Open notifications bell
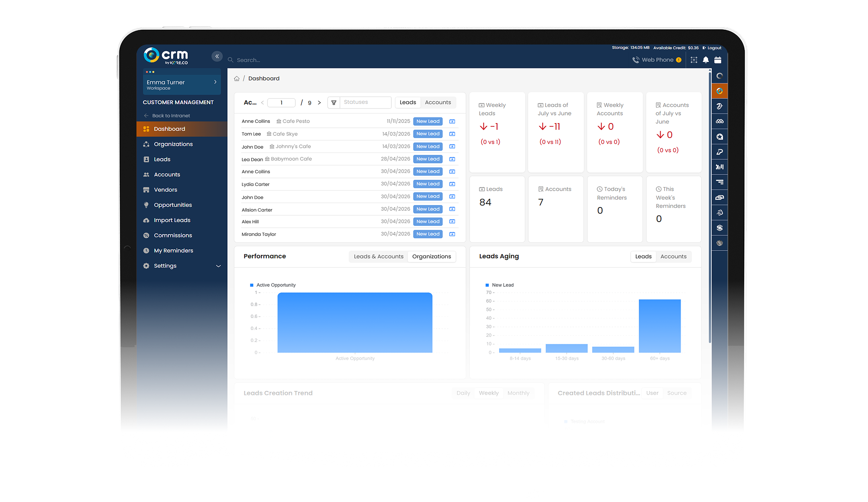Viewport: 868px width, 502px height. pos(706,60)
